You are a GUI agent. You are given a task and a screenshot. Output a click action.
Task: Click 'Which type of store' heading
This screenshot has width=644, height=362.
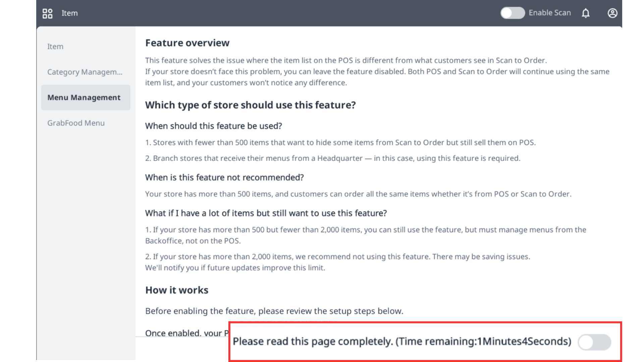coord(250,105)
